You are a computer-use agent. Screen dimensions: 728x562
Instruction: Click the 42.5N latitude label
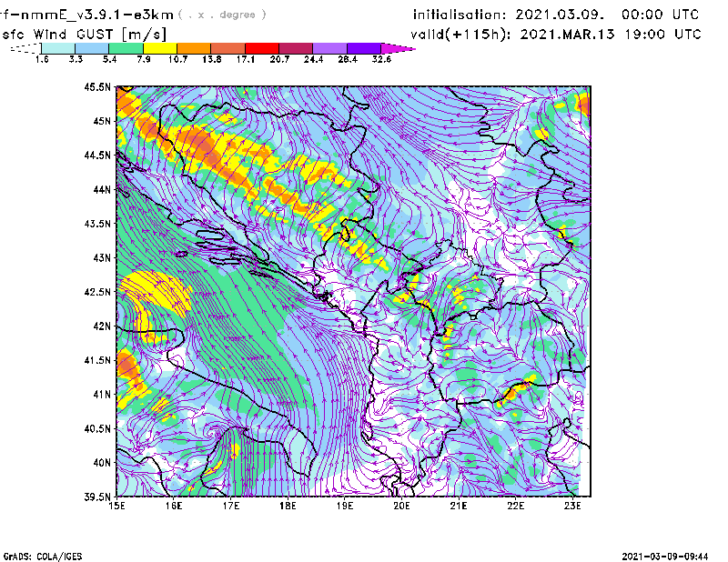pyautogui.click(x=97, y=292)
